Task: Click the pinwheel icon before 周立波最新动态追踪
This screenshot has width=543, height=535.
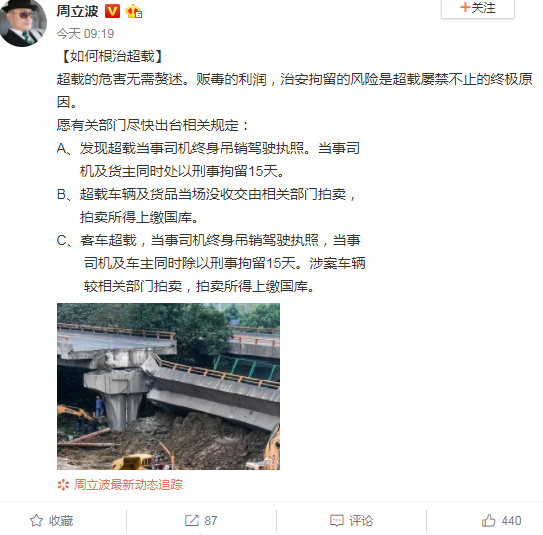Action: point(63,485)
